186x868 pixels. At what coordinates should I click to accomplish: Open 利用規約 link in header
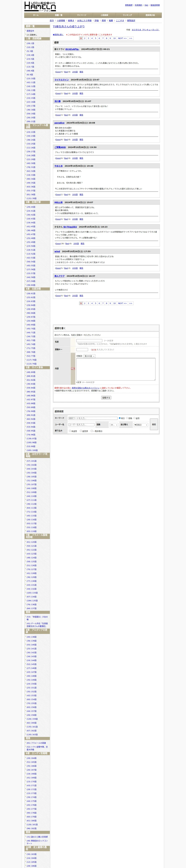pyautogui.click(x=138, y=5)
